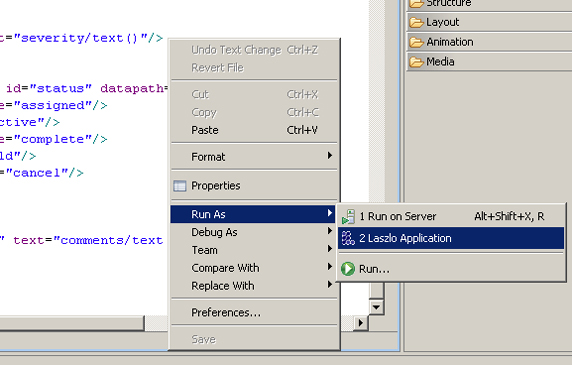572x365 pixels.
Task: Select Properties in the context menu
Action: click(x=254, y=186)
